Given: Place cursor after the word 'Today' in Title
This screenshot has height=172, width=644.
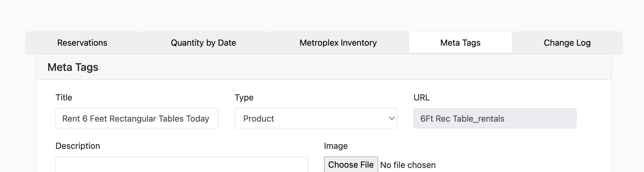Looking at the screenshot, I should click(x=210, y=119).
